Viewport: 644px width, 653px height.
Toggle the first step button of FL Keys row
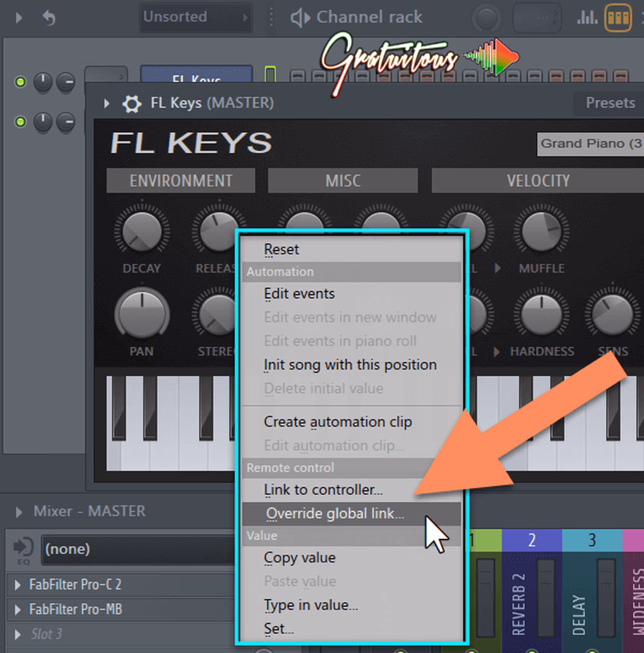pos(298,76)
